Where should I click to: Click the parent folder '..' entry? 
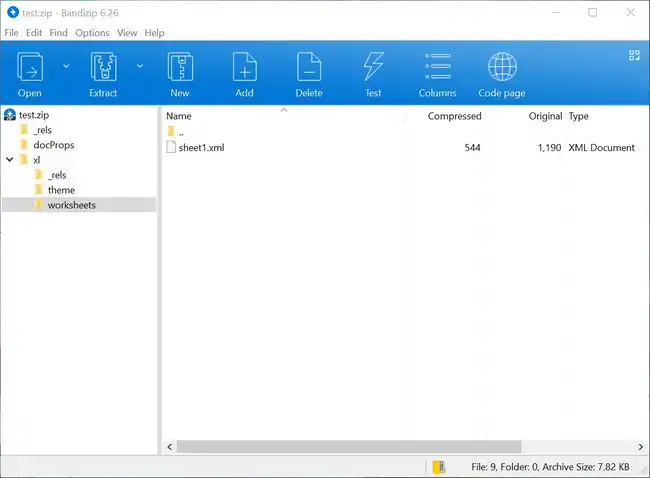181,132
